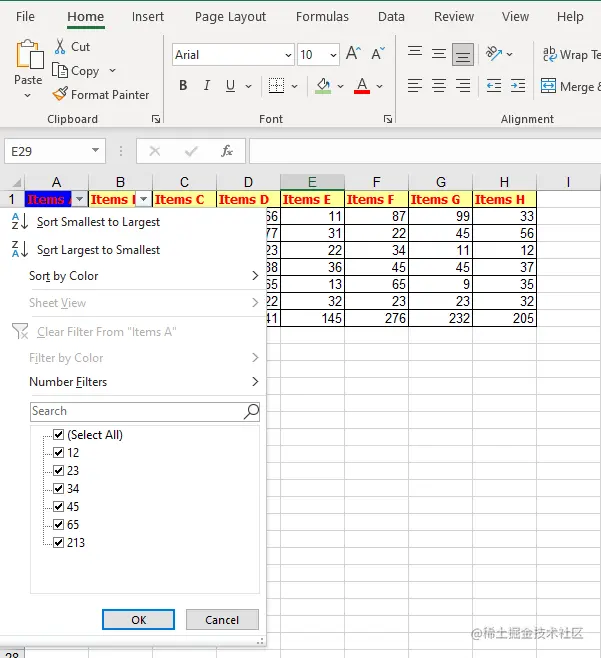Open the font size dropdown
601x658 pixels.
point(333,55)
